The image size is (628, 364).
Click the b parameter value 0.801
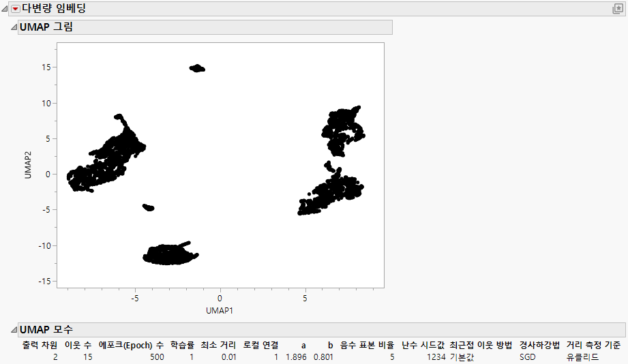click(x=323, y=357)
